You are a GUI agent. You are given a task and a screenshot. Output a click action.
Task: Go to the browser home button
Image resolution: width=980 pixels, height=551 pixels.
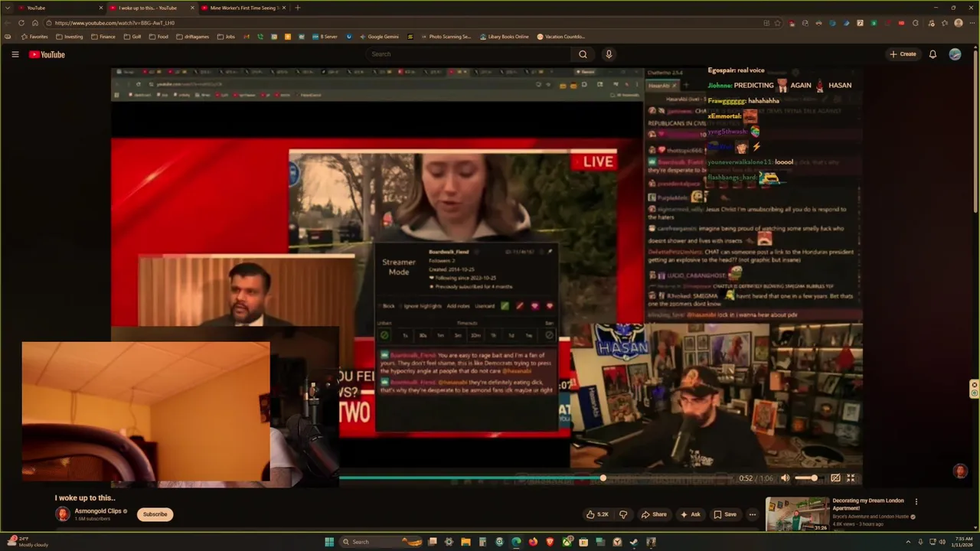[x=34, y=23]
